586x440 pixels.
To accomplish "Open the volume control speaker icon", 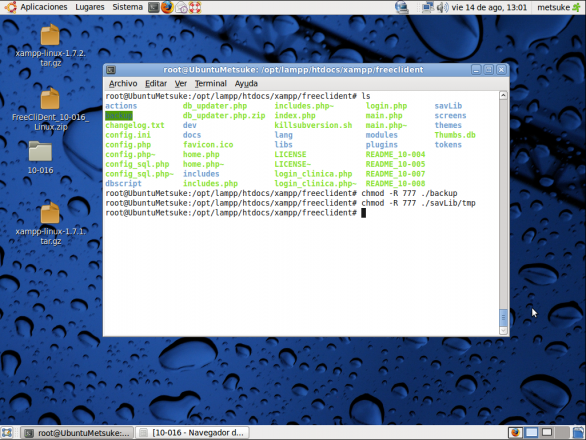I will [442, 7].
